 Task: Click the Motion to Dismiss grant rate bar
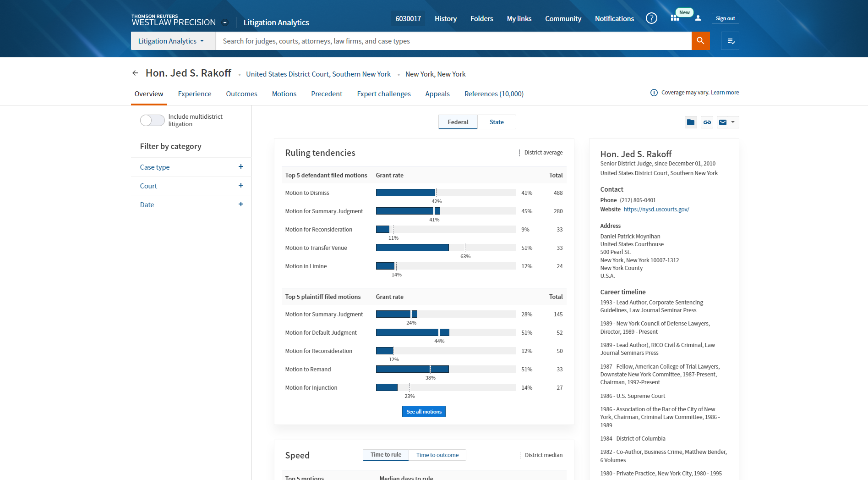405,193
